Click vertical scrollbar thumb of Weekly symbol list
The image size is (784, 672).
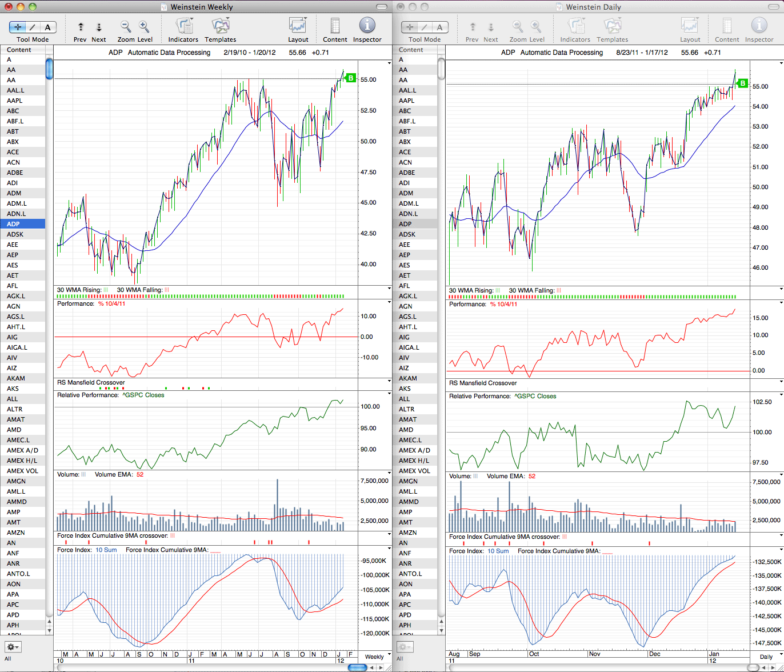(x=49, y=69)
